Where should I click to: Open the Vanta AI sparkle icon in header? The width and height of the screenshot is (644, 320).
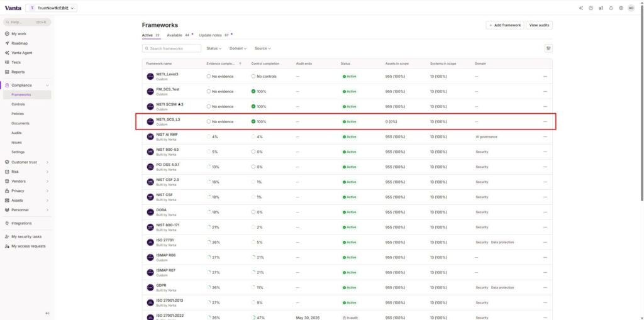click(x=580, y=8)
